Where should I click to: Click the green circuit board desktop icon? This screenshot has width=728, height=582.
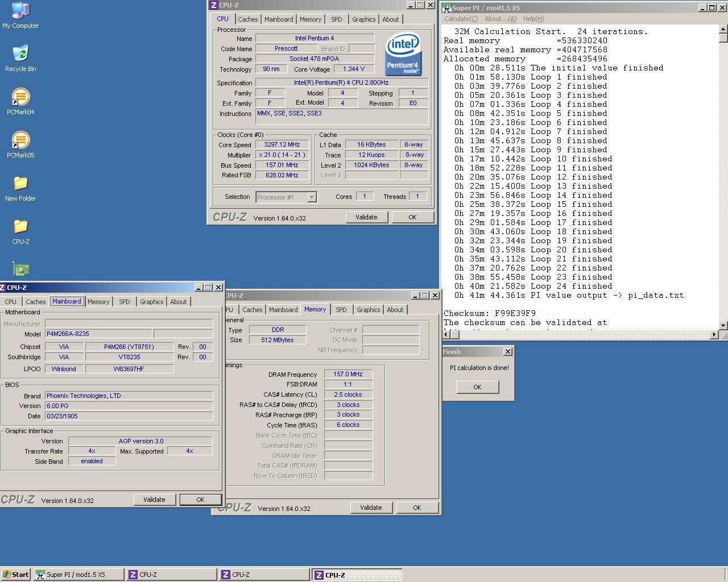[21, 269]
